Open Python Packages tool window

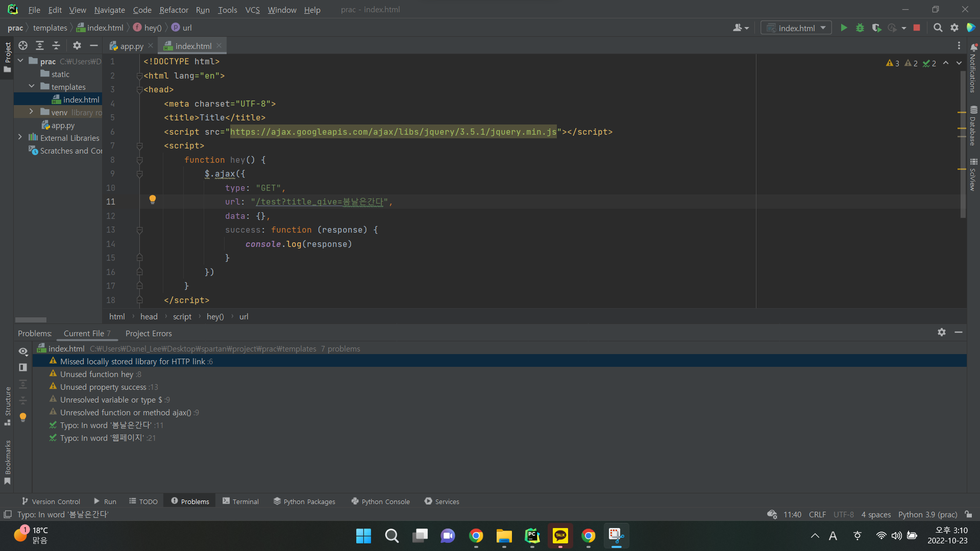point(304,502)
